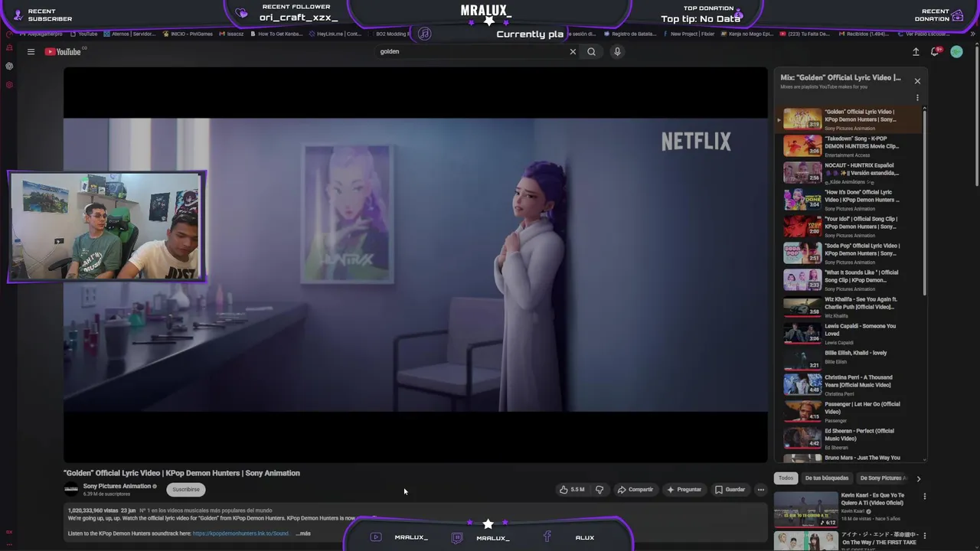Open Kevin Kaarl Es Que Yo Te thumbnail

[x=805, y=510]
